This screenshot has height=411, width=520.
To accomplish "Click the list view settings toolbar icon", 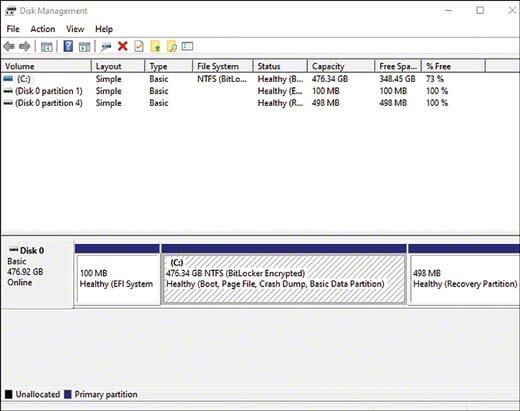I will tap(187, 46).
